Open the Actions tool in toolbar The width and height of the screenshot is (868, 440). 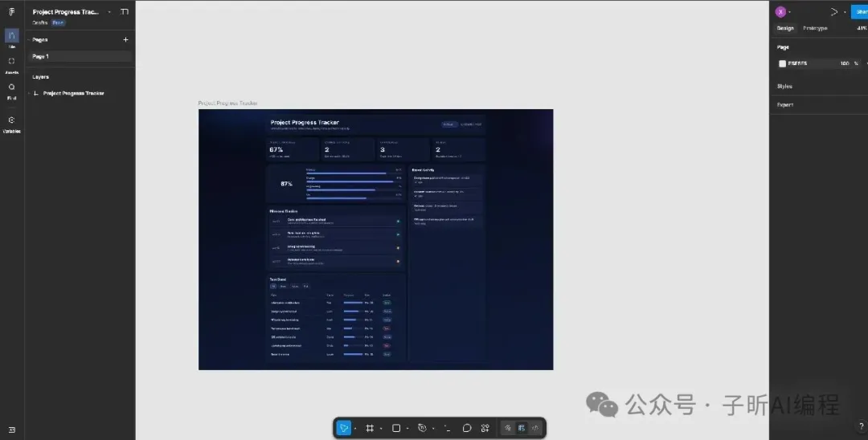point(485,428)
